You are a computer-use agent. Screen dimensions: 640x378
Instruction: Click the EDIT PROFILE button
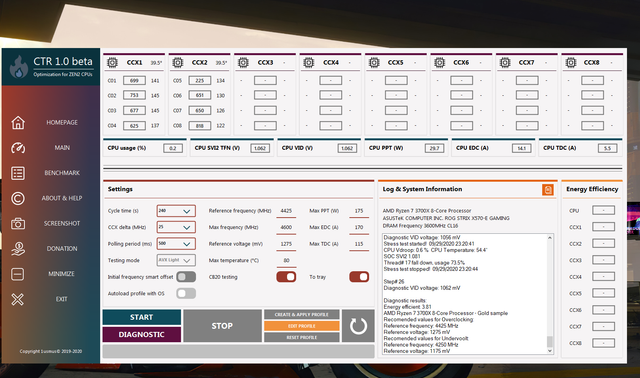(302, 326)
